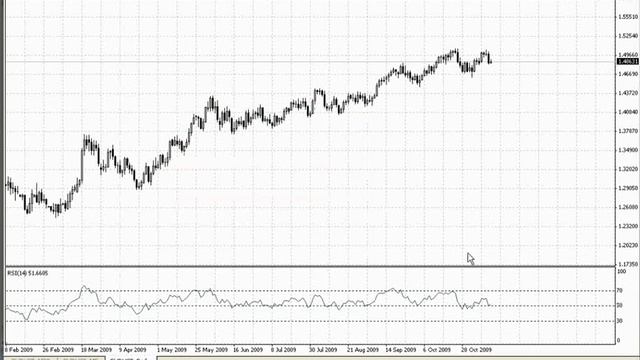Click the 18 Mar 2009 date label

point(96,350)
